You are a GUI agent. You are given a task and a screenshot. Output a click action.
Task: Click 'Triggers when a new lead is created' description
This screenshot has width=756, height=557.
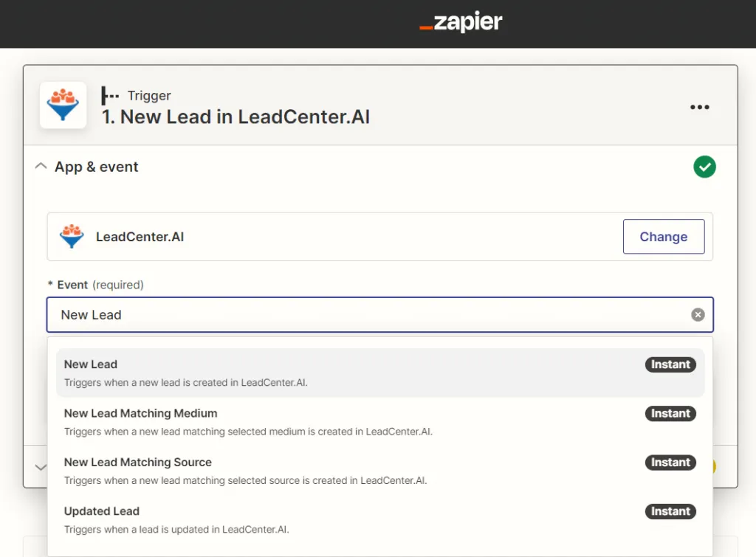[x=185, y=383]
